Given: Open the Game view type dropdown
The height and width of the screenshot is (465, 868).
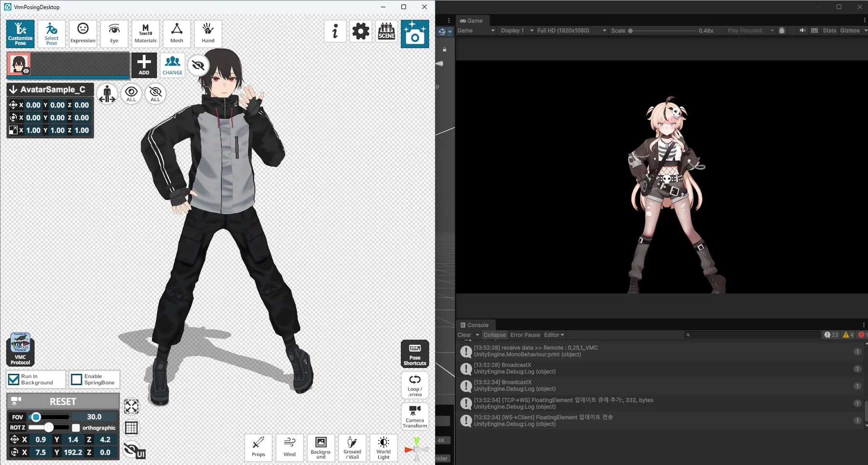Looking at the screenshot, I should [x=476, y=30].
